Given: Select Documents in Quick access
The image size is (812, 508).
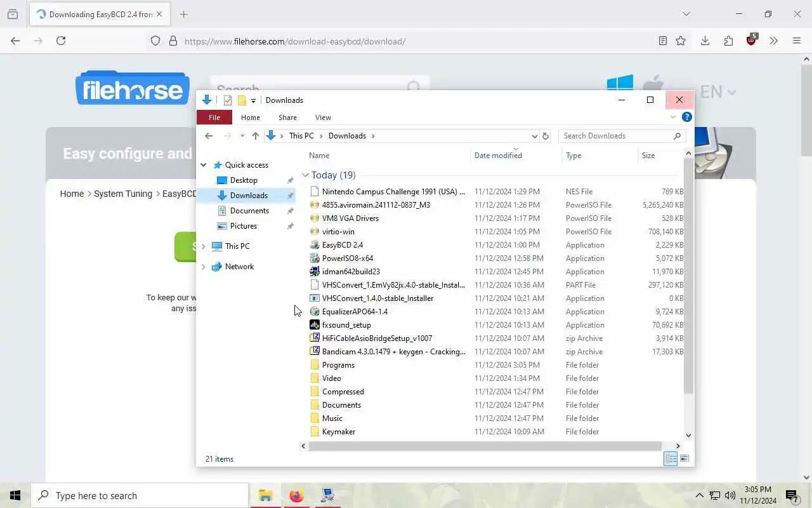Looking at the screenshot, I should coord(249,211).
